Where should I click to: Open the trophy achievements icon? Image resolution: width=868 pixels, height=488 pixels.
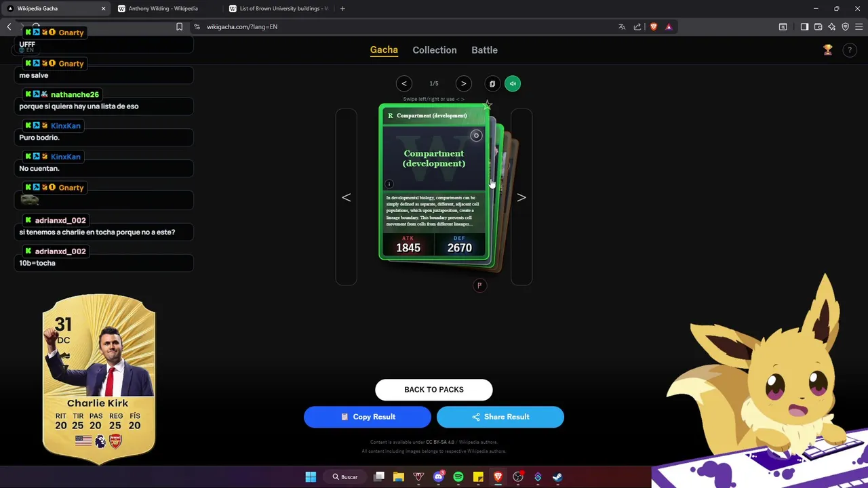[x=828, y=50]
